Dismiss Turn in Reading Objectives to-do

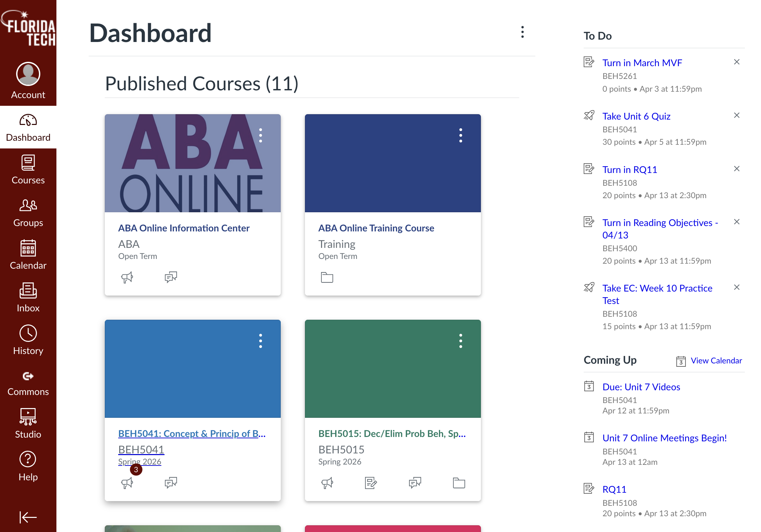coord(737,222)
